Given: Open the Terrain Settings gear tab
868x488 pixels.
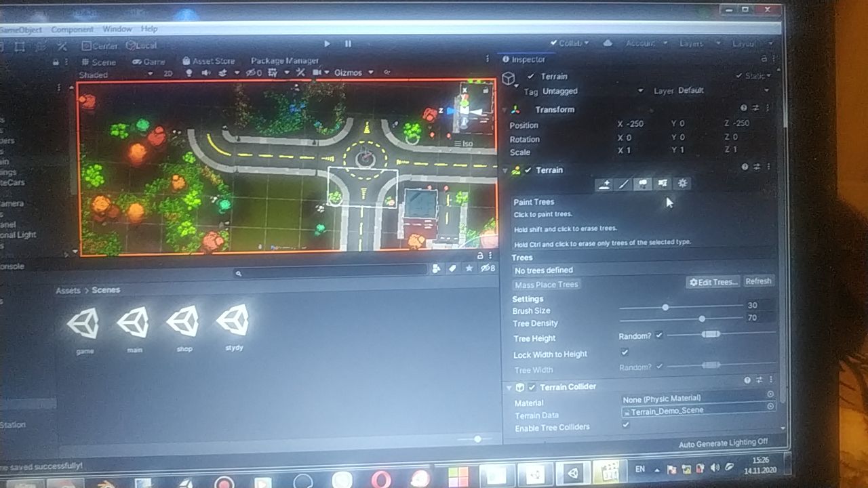Looking at the screenshot, I should click(682, 184).
